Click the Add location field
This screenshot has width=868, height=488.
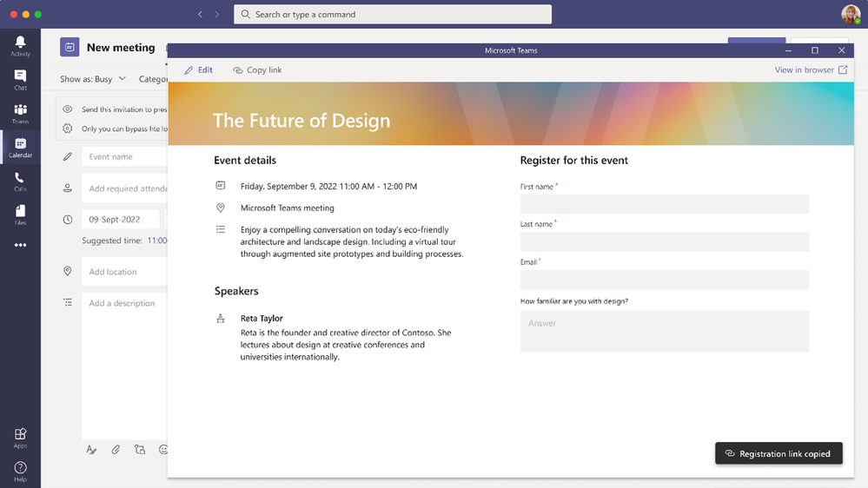tap(124, 272)
